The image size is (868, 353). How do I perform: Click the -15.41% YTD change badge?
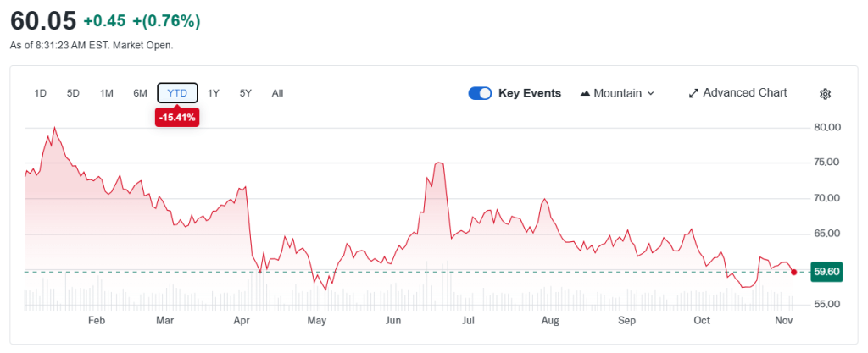point(177,117)
